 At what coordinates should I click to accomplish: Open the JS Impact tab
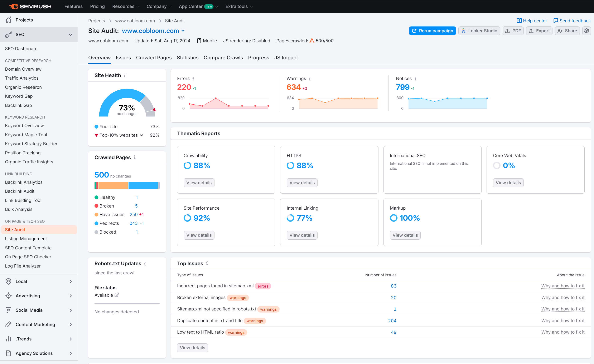pos(286,58)
